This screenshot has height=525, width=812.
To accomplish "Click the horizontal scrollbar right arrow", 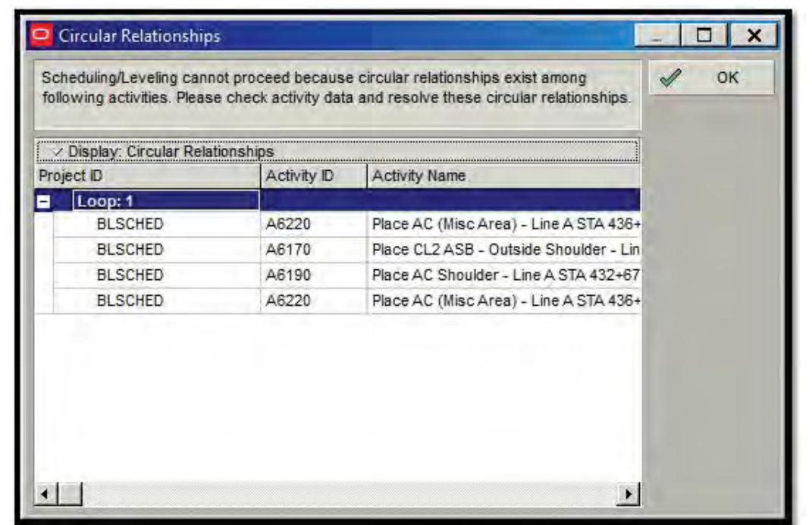I will tap(629, 494).
